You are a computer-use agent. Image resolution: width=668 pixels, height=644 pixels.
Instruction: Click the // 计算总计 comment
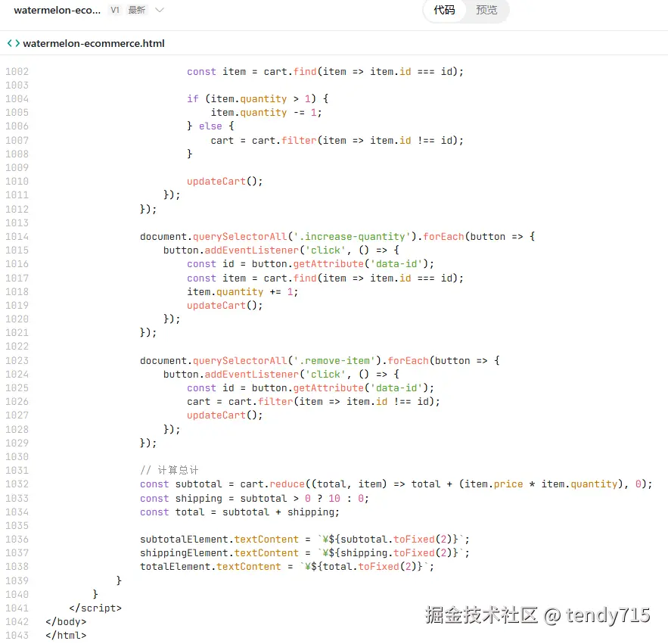161,470
